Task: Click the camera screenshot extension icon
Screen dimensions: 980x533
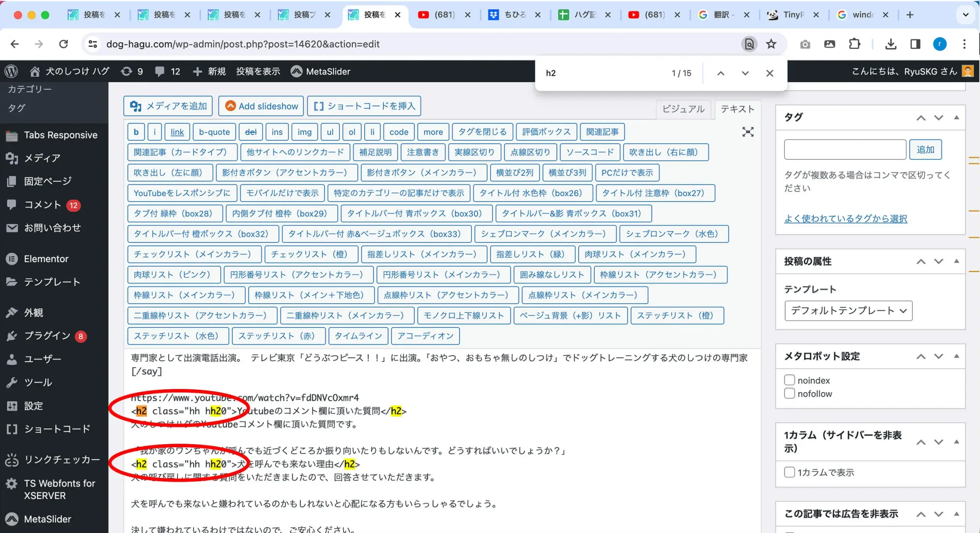Action: pyautogui.click(x=805, y=44)
